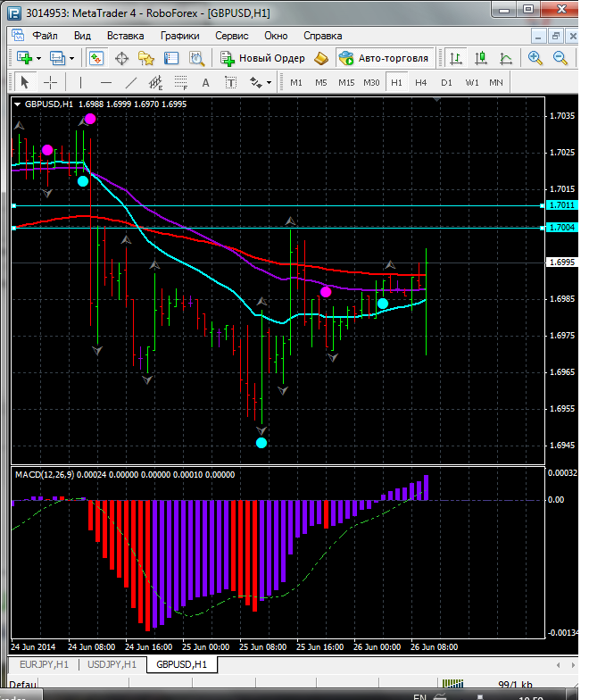Toggle the Market Watch window icon

96,58
